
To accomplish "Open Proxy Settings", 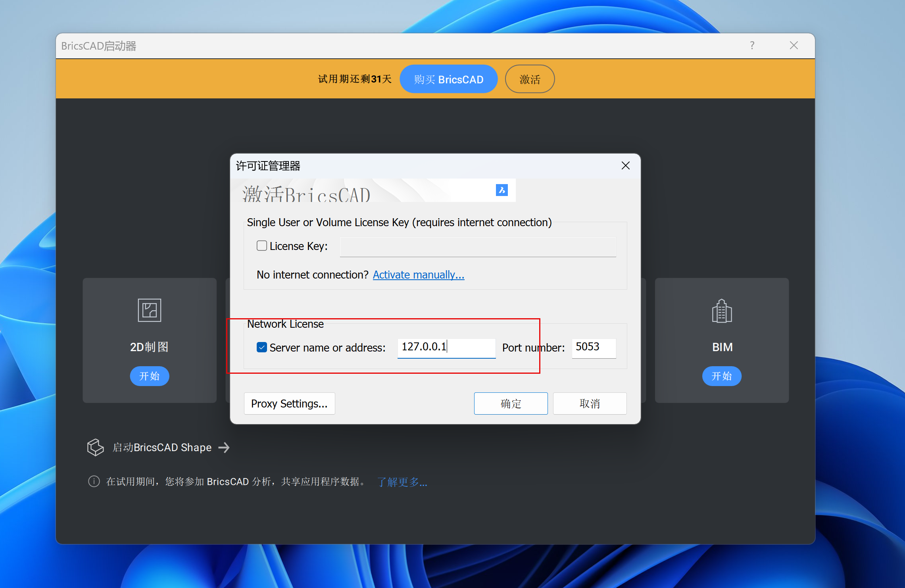I will [289, 404].
